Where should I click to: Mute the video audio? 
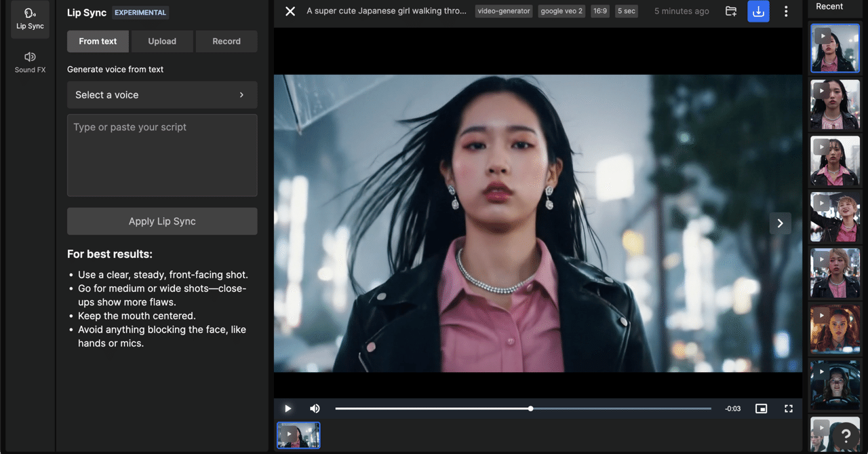315,408
